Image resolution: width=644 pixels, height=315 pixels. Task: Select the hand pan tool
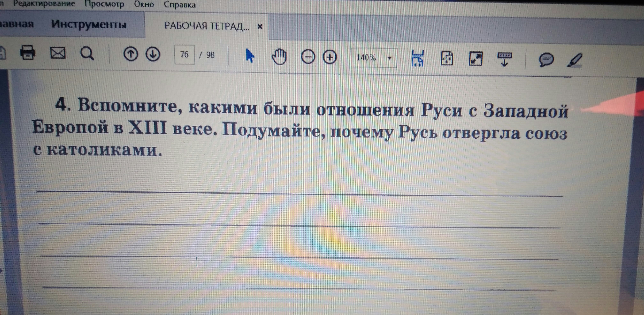(x=279, y=57)
